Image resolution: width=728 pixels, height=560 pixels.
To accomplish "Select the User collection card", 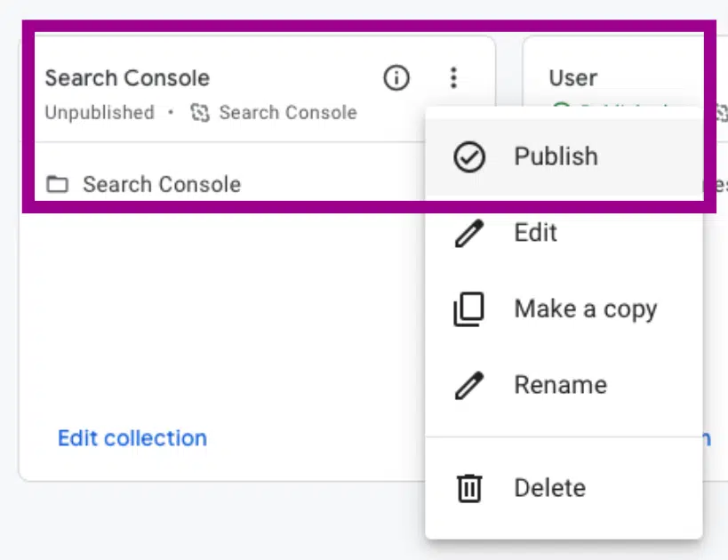I will click(572, 78).
